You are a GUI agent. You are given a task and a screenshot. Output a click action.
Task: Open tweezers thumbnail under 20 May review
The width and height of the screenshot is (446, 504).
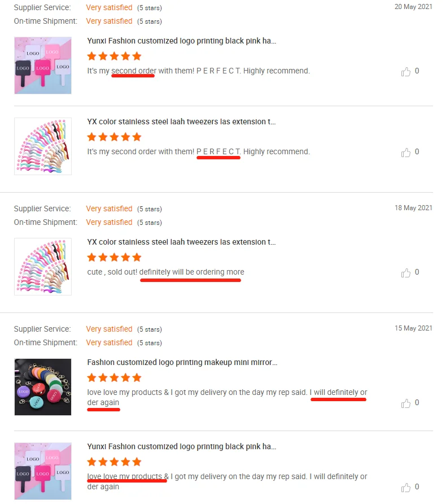[43, 146]
